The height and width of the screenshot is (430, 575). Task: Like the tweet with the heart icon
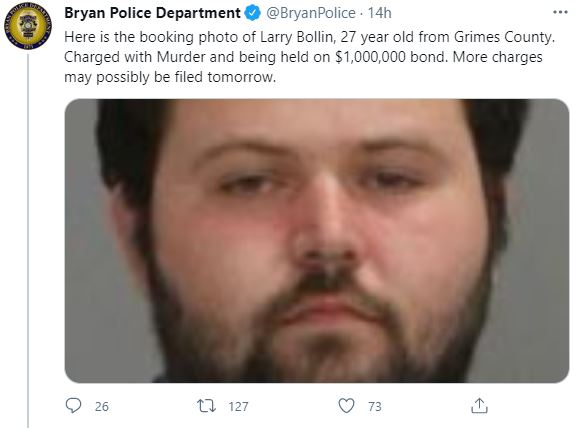point(346,406)
